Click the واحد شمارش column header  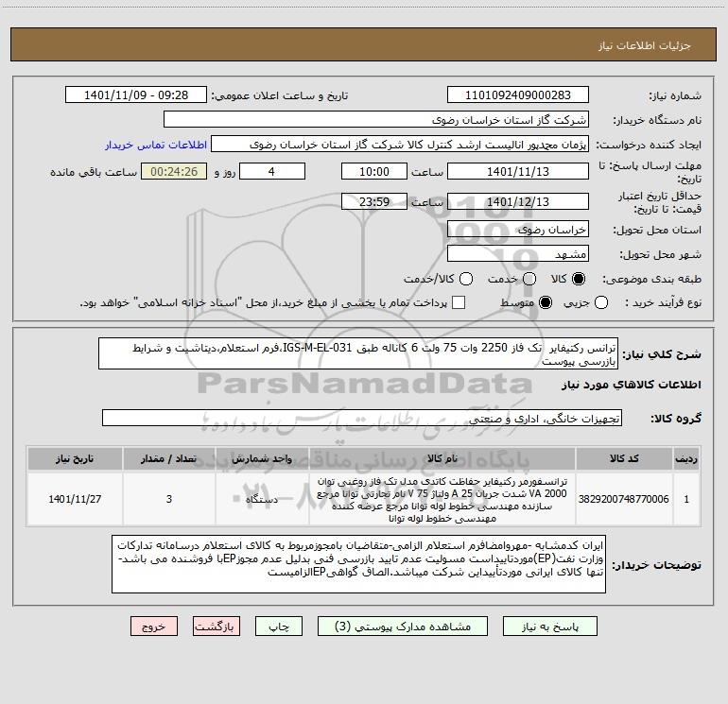[262, 458]
